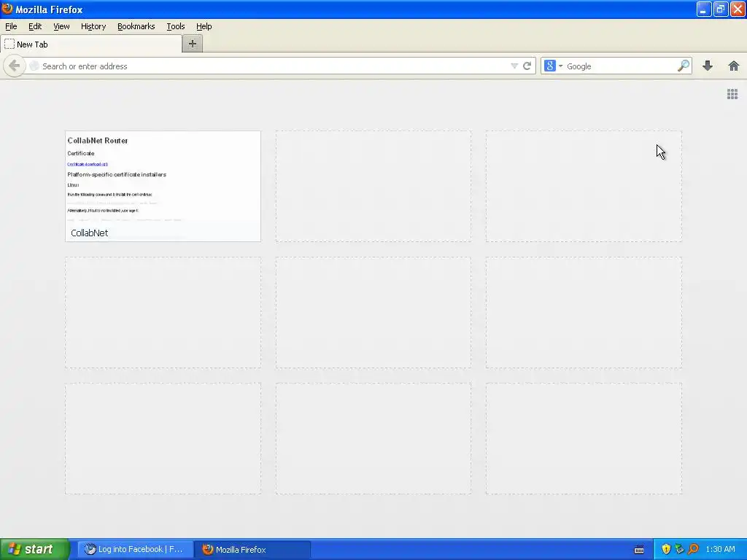Go back with the back arrow button
The height and width of the screenshot is (560, 747).
point(14,66)
